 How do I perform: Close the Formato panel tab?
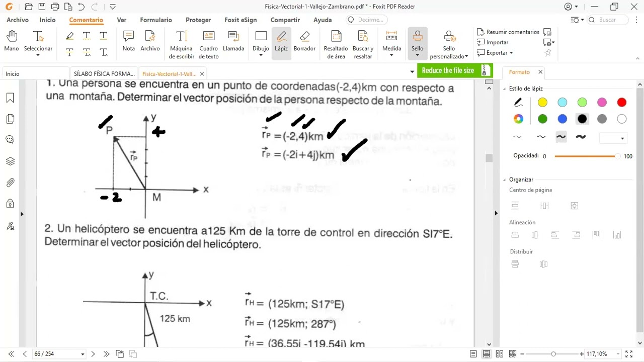point(540,72)
